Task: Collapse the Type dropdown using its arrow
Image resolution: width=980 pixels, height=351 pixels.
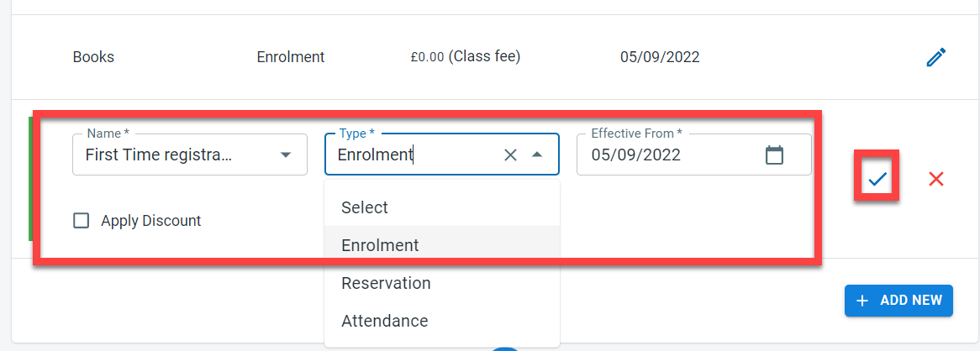Action: click(x=538, y=155)
